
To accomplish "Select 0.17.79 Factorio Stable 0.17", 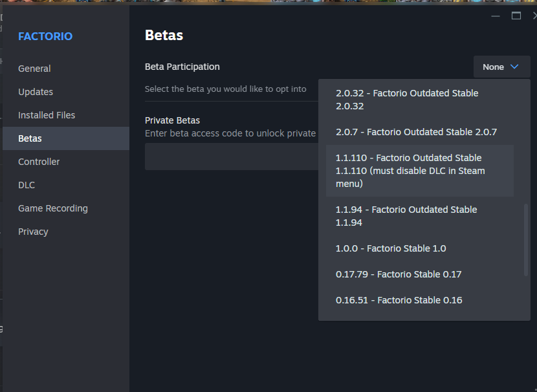I will tap(419, 274).
